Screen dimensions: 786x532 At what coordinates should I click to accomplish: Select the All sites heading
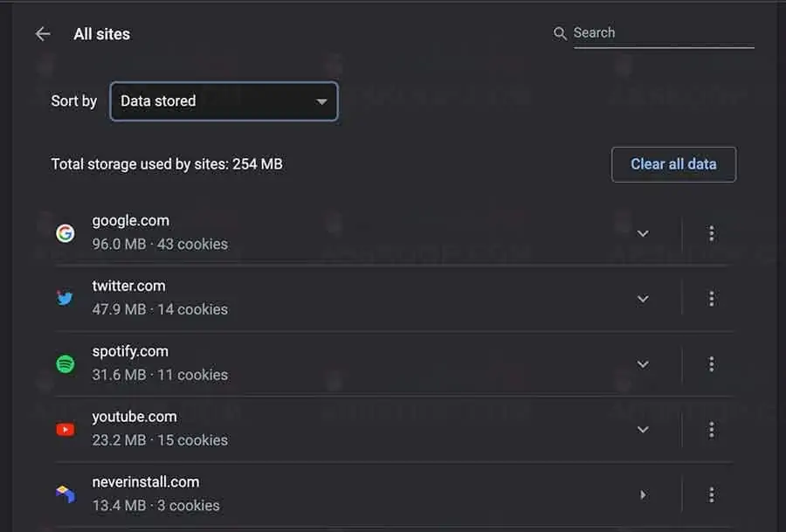point(101,34)
